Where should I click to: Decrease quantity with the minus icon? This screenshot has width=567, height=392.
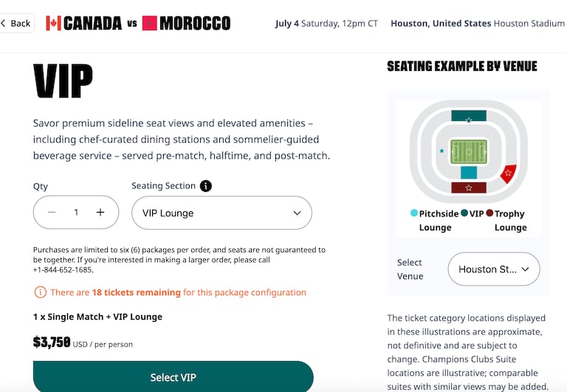52,213
